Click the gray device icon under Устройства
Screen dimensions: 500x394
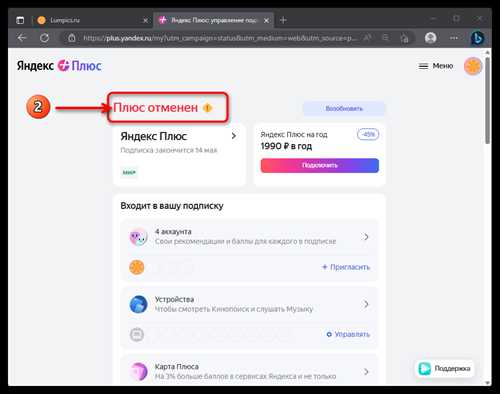(x=137, y=335)
